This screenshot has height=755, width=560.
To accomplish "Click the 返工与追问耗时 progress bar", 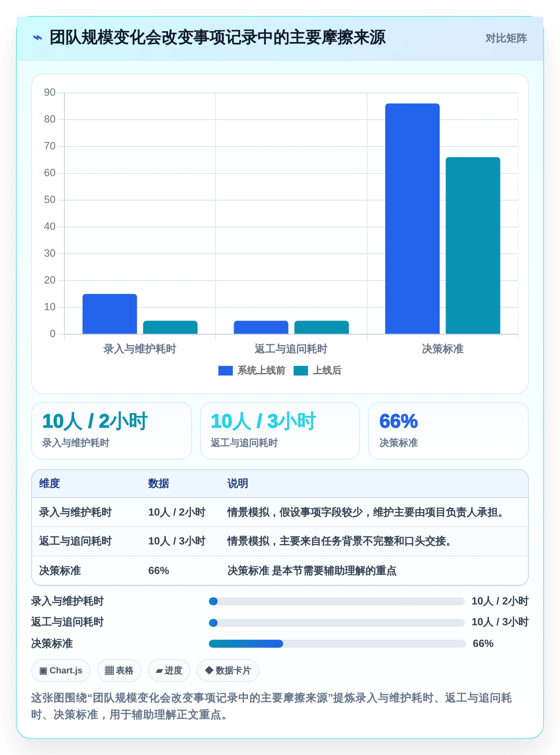I will pos(336,623).
